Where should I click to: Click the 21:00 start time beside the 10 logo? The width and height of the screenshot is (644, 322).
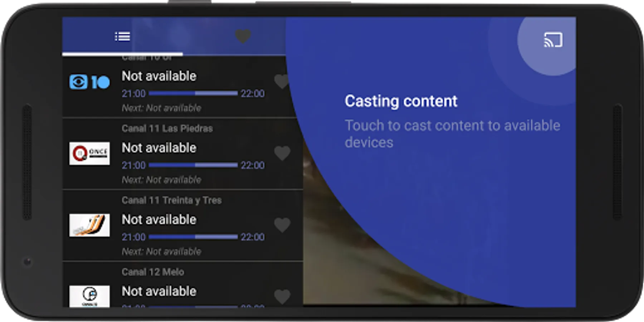tap(134, 94)
